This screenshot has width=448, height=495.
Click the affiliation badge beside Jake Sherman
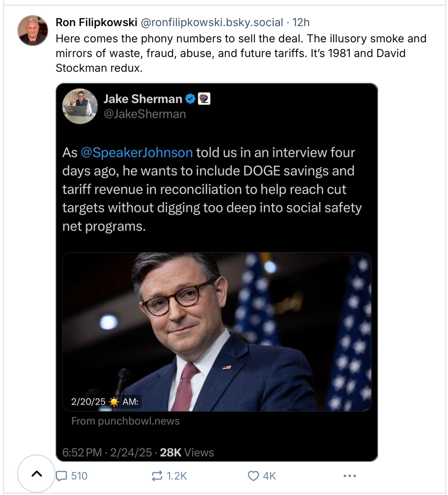coord(204,99)
